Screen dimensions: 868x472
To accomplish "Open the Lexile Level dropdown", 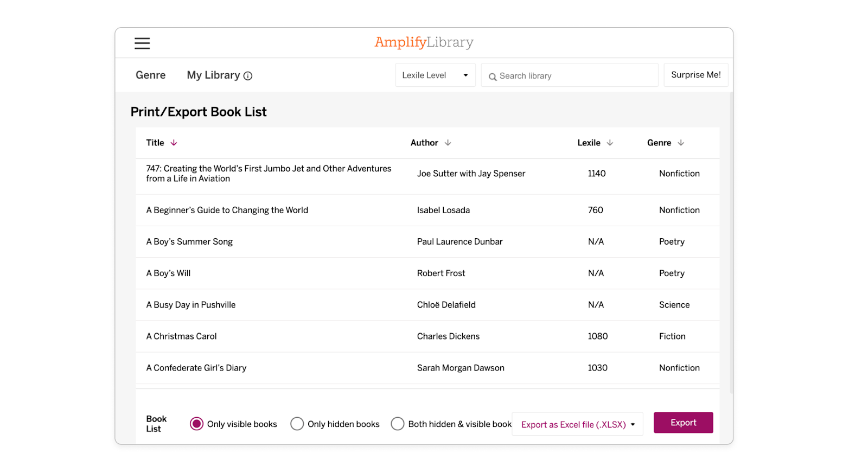I will (x=435, y=75).
